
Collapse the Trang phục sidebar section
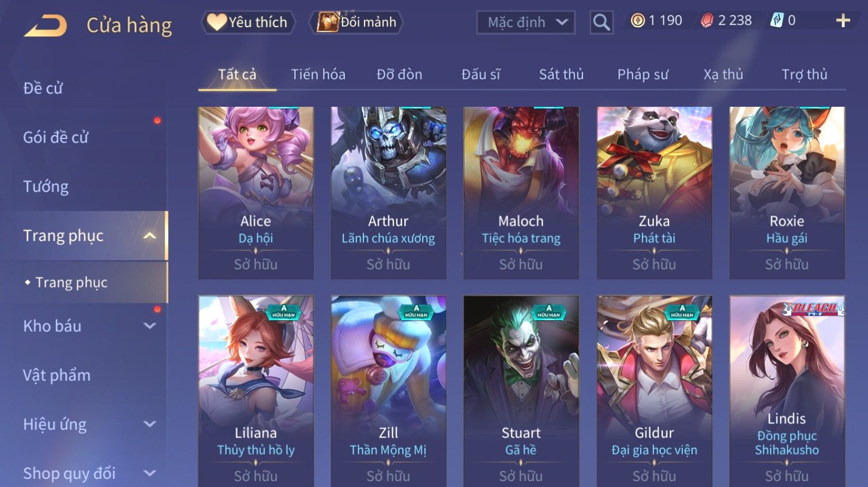(149, 235)
